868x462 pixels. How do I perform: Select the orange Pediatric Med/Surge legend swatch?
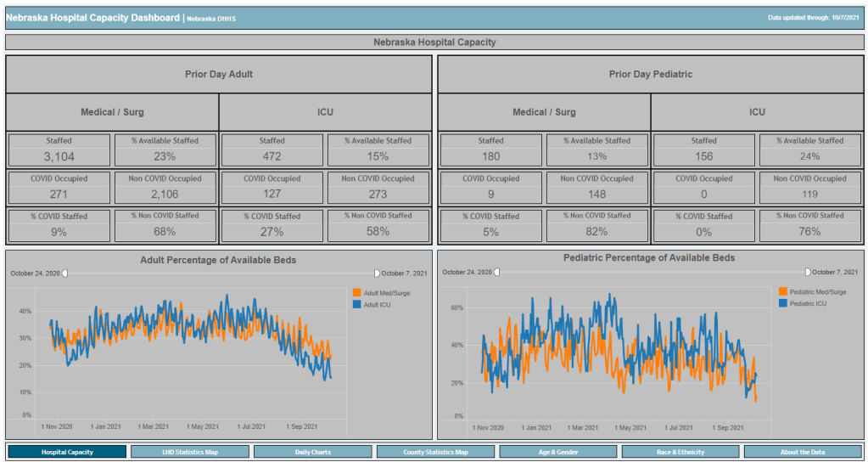[x=782, y=291]
